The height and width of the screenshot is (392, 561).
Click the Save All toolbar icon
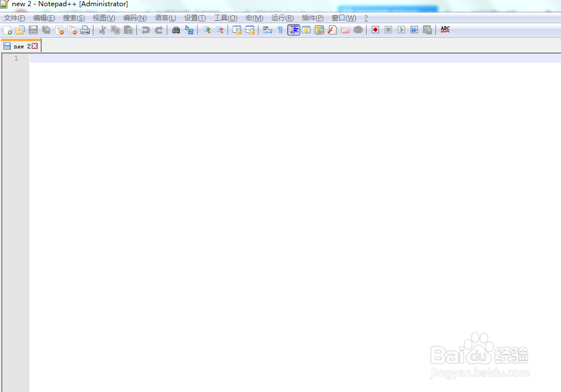(x=46, y=30)
